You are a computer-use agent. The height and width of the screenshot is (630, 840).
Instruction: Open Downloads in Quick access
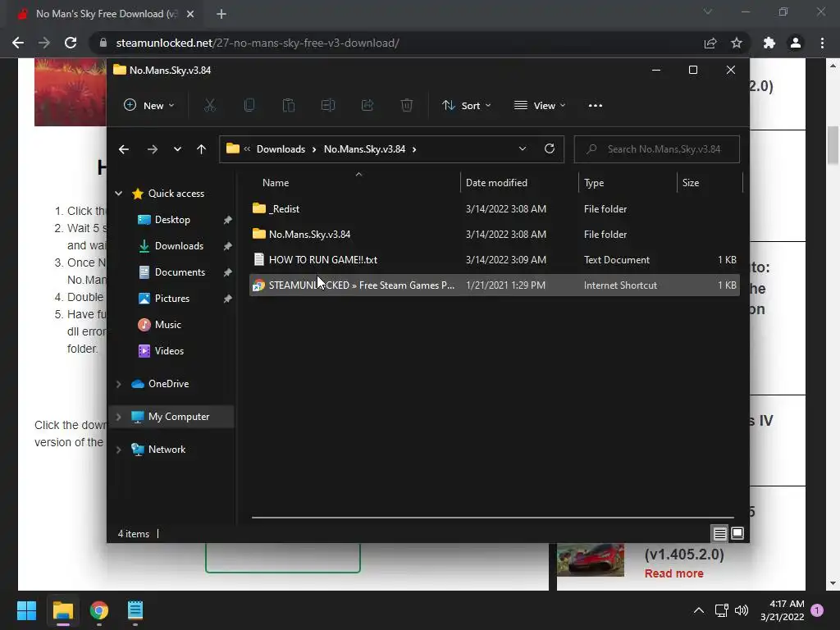pos(179,246)
